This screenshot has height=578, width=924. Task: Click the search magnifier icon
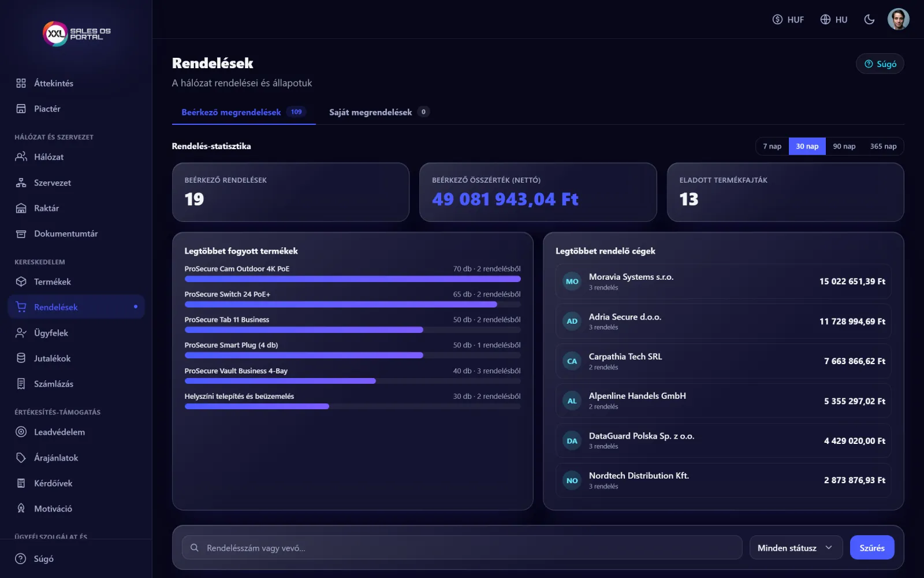tap(195, 547)
